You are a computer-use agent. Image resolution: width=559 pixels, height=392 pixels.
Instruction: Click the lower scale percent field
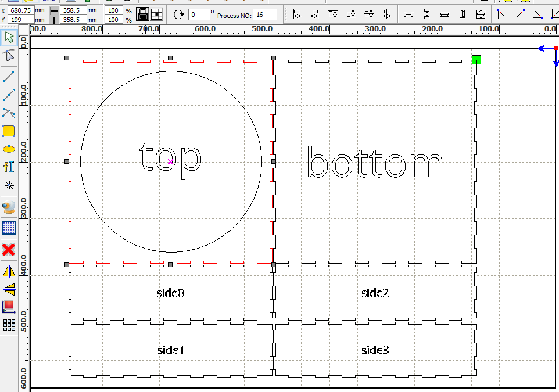click(114, 20)
